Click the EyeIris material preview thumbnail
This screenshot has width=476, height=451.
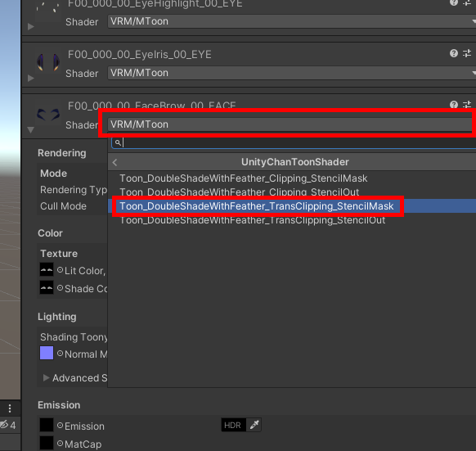tap(48, 62)
